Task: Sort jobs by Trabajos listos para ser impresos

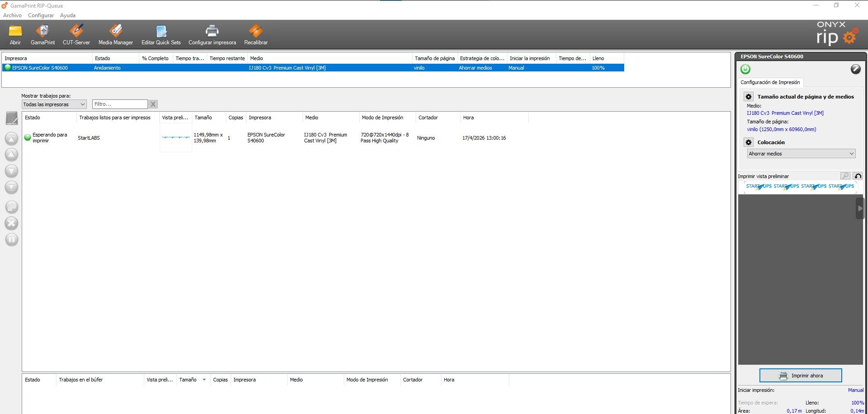Action: coord(118,118)
